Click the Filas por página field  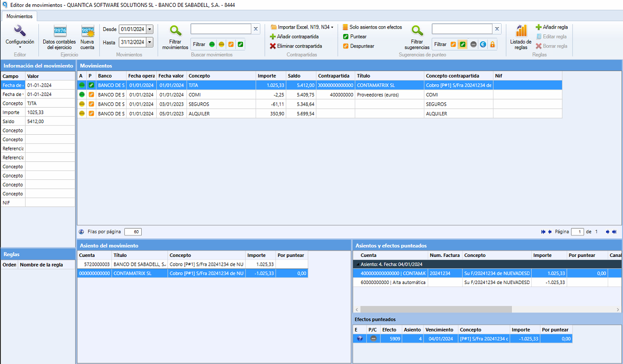pos(133,232)
